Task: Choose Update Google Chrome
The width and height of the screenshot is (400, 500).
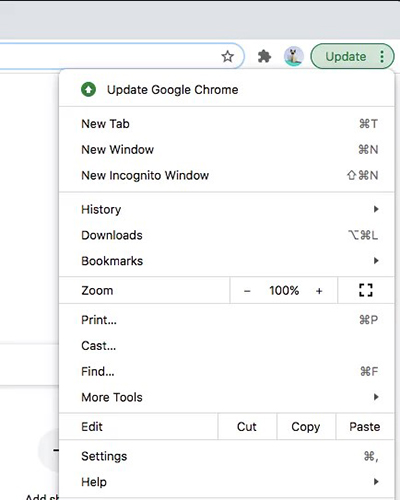Action: tap(227, 89)
